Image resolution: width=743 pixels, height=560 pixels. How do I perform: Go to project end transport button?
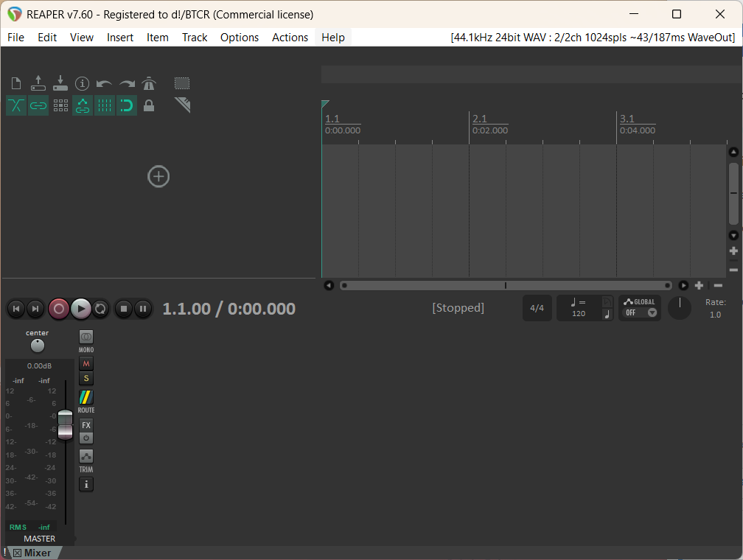coord(35,309)
